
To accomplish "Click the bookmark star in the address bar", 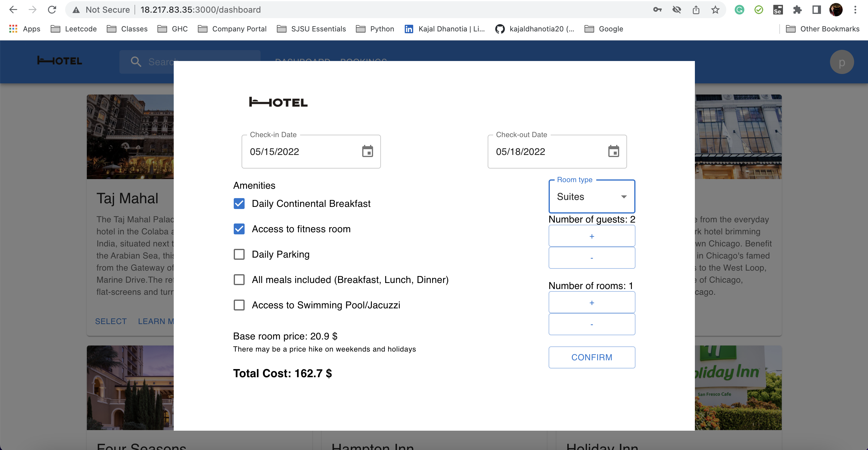I will click(x=715, y=9).
